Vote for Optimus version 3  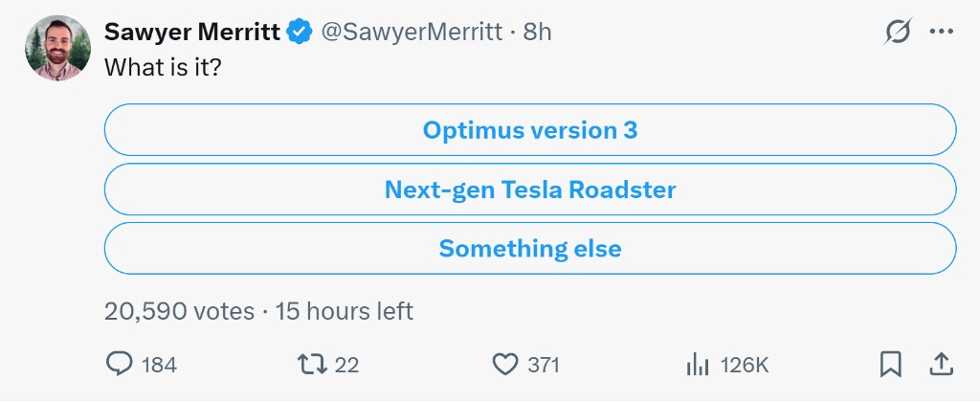[530, 130]
